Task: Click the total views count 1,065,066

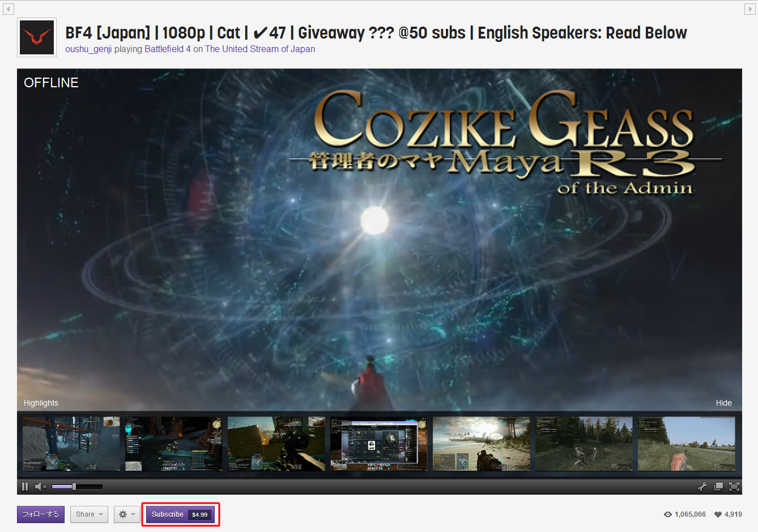Action: click(x=685, y=514)
